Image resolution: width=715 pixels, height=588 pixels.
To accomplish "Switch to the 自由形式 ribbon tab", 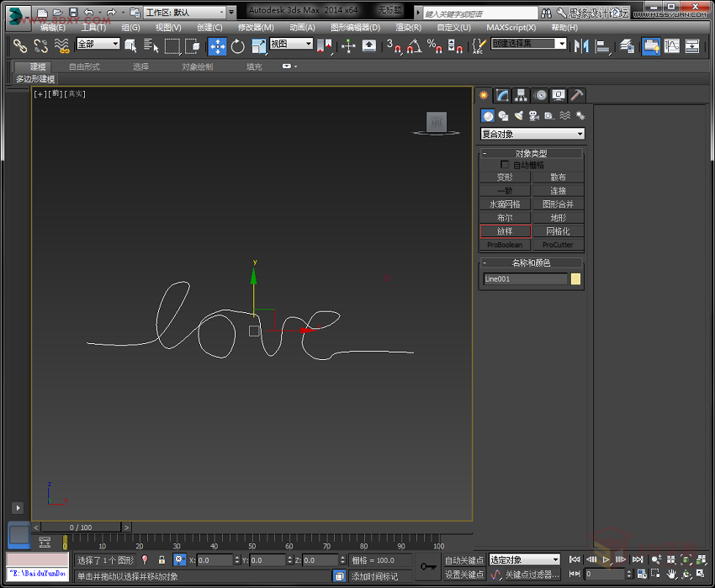I will point(84,66).
